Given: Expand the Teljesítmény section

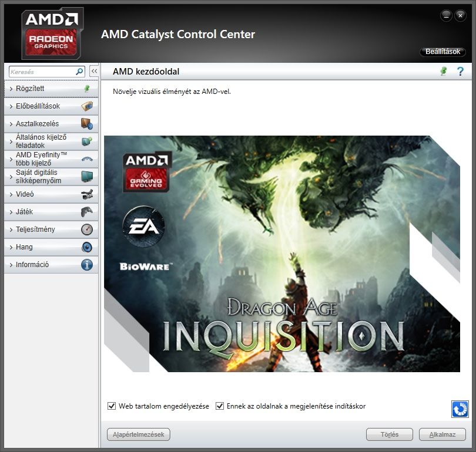Looking at the screenshot, I should 51,229.
